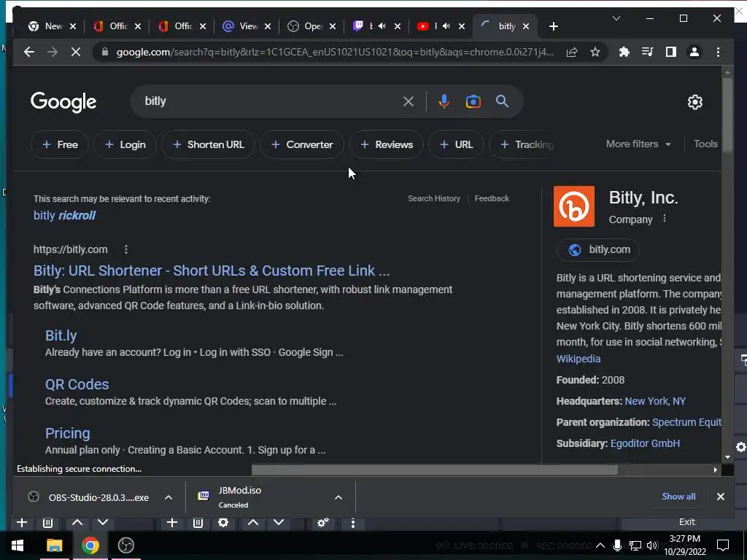The width and height of the screenshot is (747, 560).
Task: Add the Converter search filter
Action: pyautogui.click(x=302, y=144)
